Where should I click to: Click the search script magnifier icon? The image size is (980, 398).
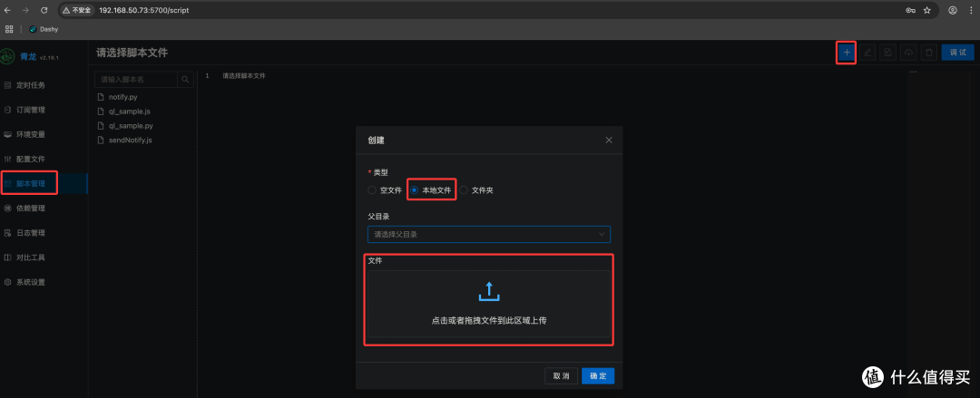(186, 80)
